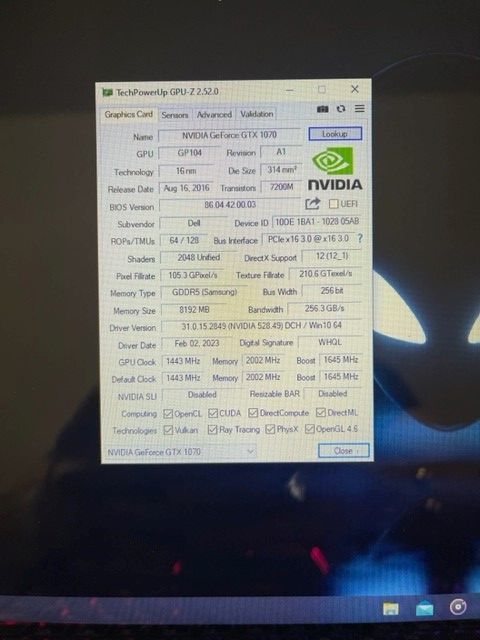
Task: Click the Revision field A1
Action: click(281, 152)
